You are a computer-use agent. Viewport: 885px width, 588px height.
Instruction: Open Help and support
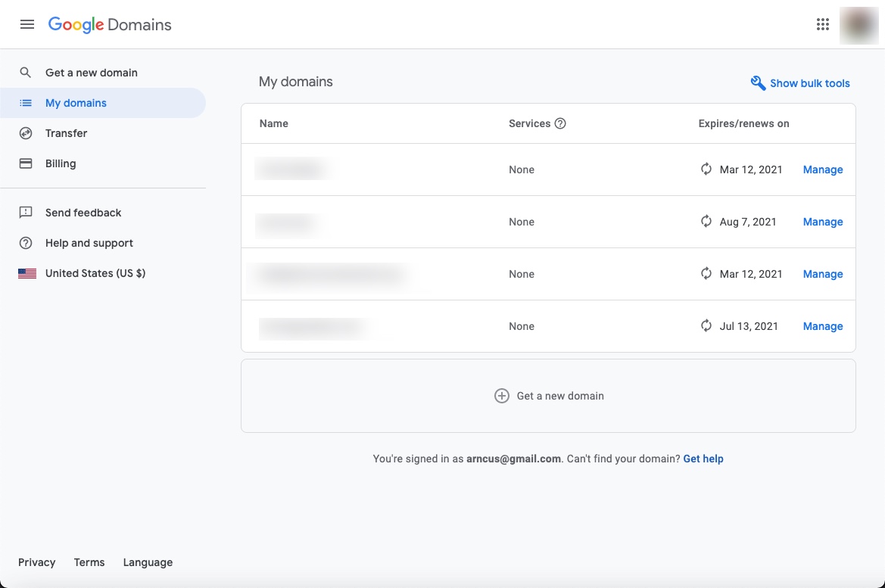89,243
